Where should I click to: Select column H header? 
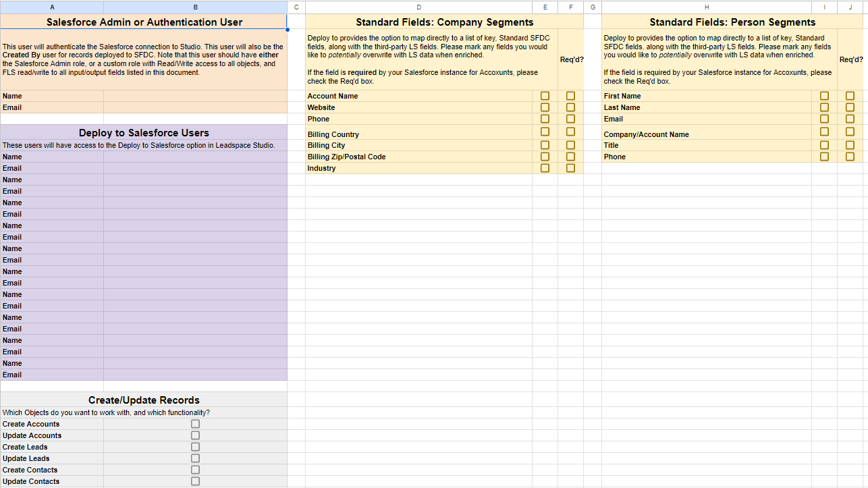click(707, 7)
